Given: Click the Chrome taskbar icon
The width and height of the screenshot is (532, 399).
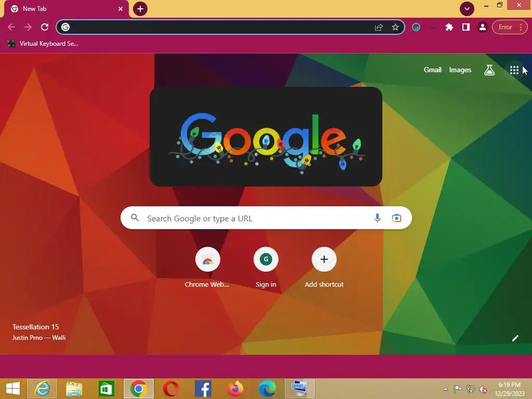Looking at the screenshot, I should click(138, 389).
